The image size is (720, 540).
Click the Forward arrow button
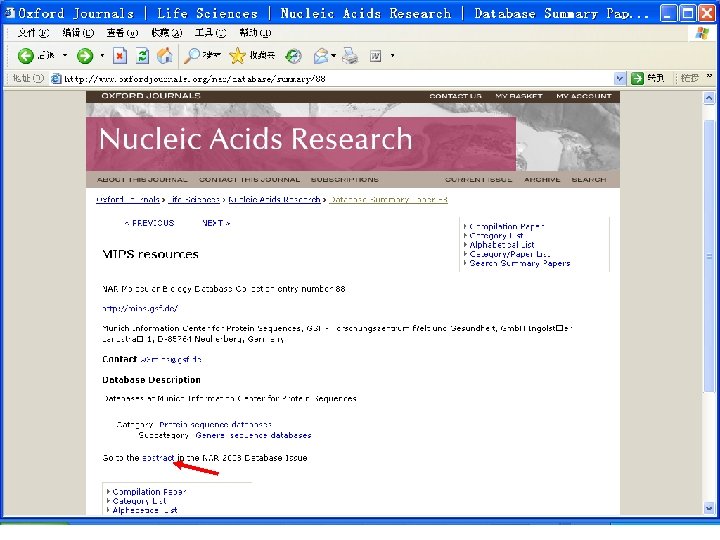[x=84, y=56]
